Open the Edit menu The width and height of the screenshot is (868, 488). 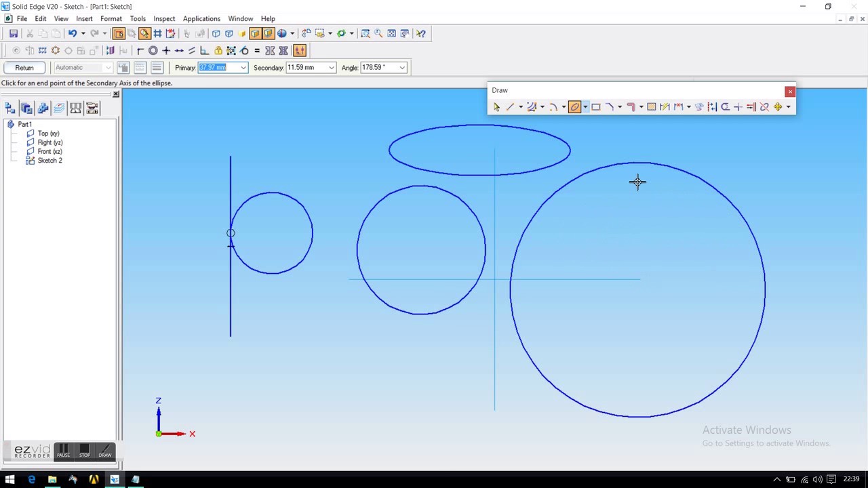point(41,19)
